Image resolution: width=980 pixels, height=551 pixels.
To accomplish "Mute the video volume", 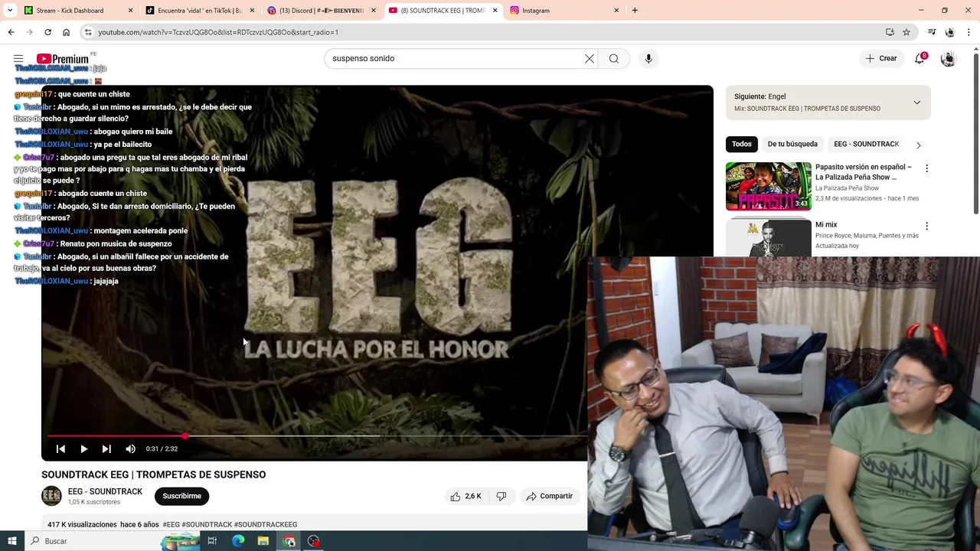I will (x=130, y=449).
